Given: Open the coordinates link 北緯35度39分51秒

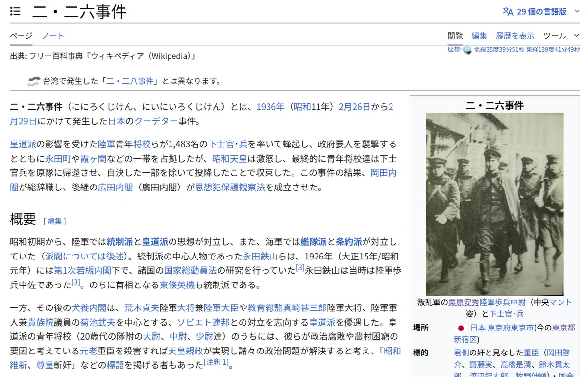Looking at the screenshot, I should pyautogui.click(x=527, y=50).
